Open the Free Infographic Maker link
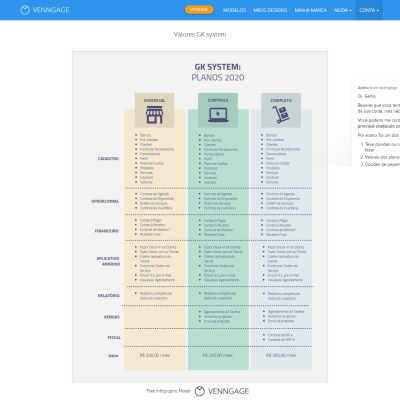The width and height of the screenshot is (400, 400). pyautogui.click(x=168, y=391)
